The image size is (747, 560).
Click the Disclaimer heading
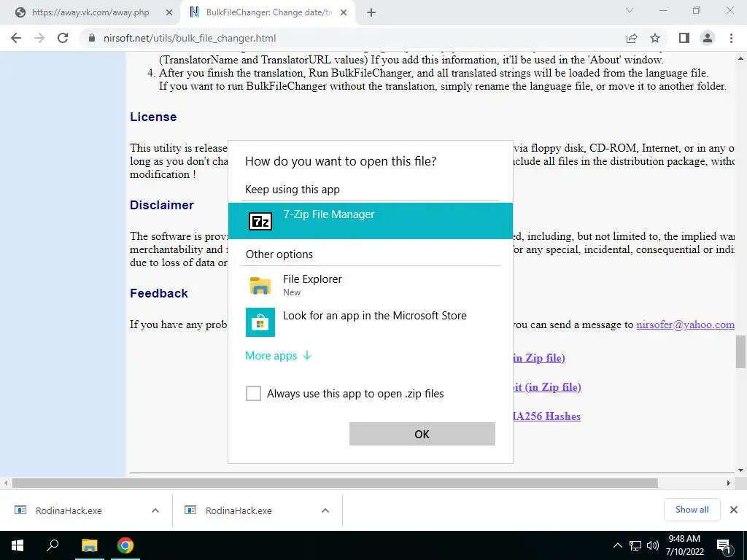tap(162, 205)
